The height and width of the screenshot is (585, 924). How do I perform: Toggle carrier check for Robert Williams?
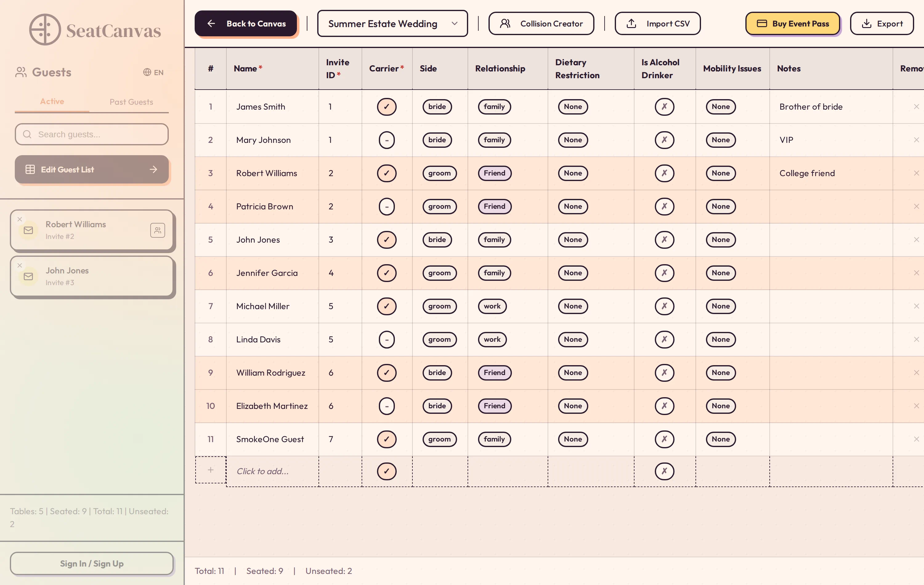387,173
